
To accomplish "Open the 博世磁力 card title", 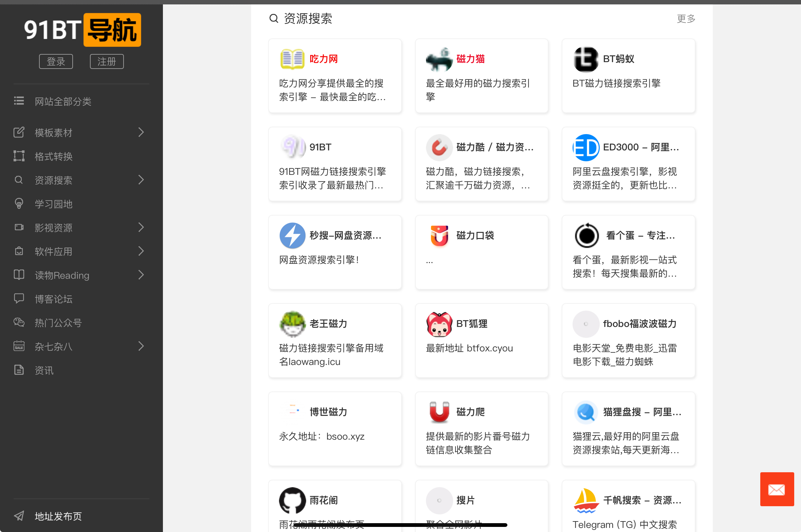I will pyautogui.click(x=329, y=412).
